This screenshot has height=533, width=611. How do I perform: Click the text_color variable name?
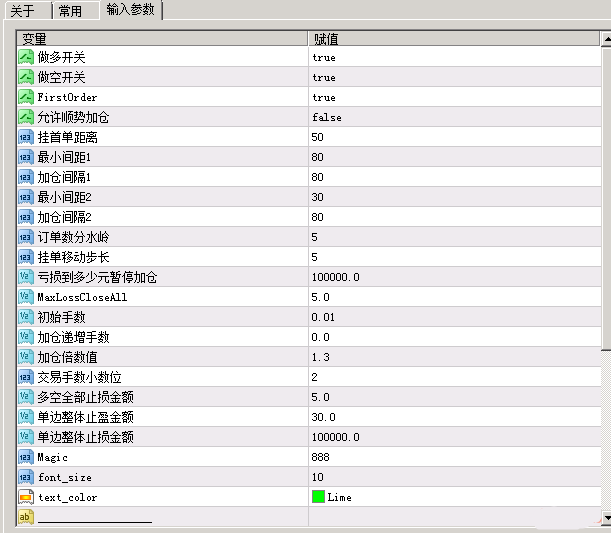(67, 498)
